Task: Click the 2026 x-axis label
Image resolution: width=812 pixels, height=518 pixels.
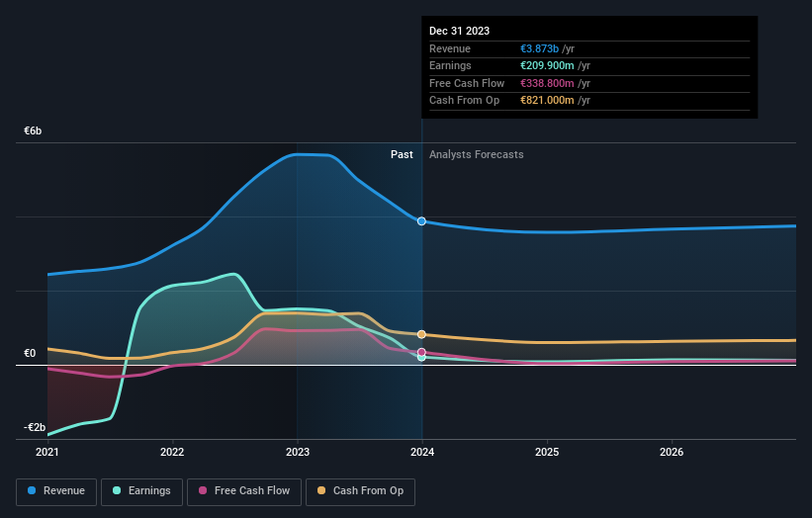Action: [672, 452]
